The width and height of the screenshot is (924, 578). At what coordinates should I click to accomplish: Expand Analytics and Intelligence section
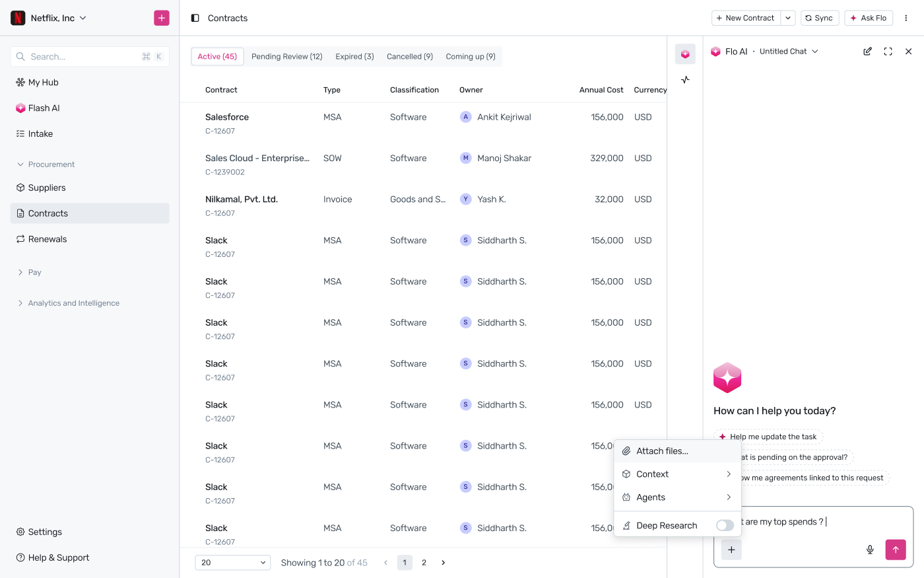tap(69, 303)
